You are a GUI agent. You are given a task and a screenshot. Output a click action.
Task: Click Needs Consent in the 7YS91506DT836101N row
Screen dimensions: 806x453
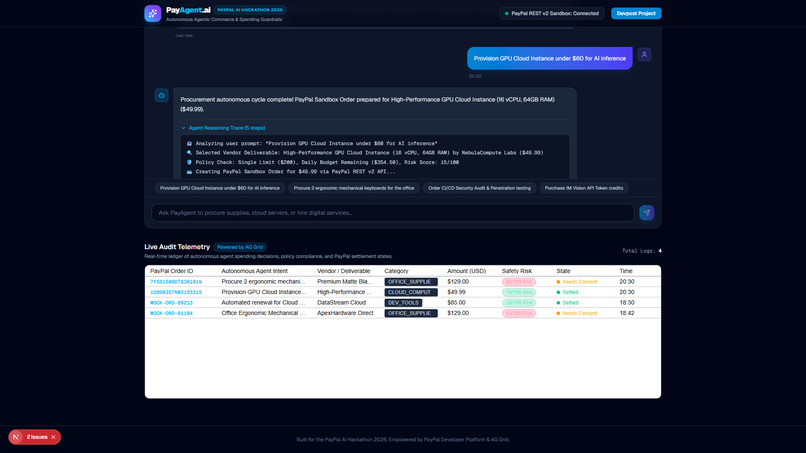tap(579, 282)
